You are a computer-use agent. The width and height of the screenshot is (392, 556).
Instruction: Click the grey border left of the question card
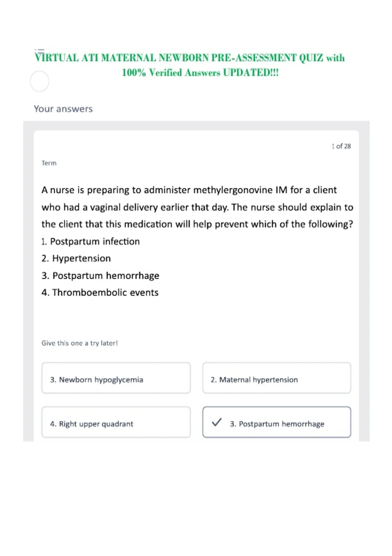click(28, 281)
